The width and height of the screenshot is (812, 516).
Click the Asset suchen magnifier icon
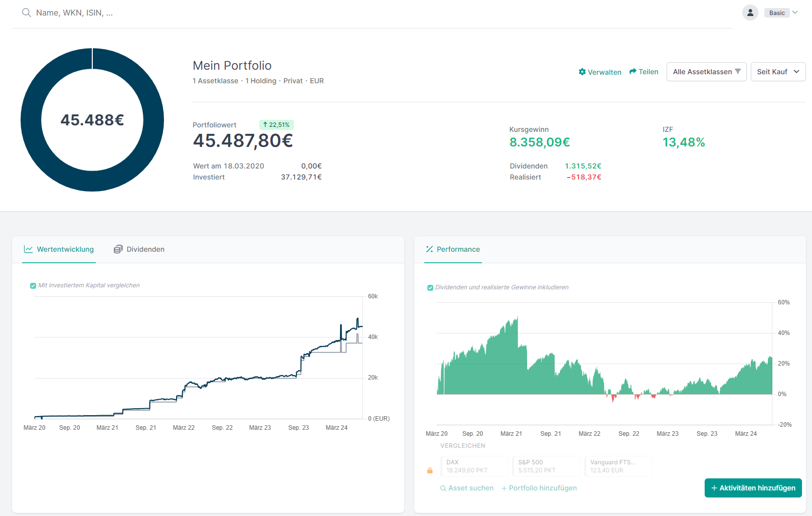(x=443, y=488)
